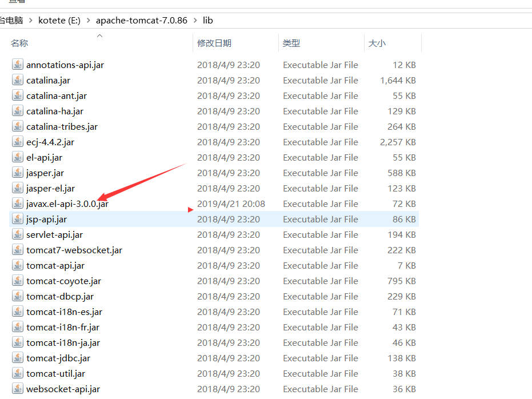The image size is (532, 399).
Task: Click the 795 KB size value
Action: coord(401,281)
